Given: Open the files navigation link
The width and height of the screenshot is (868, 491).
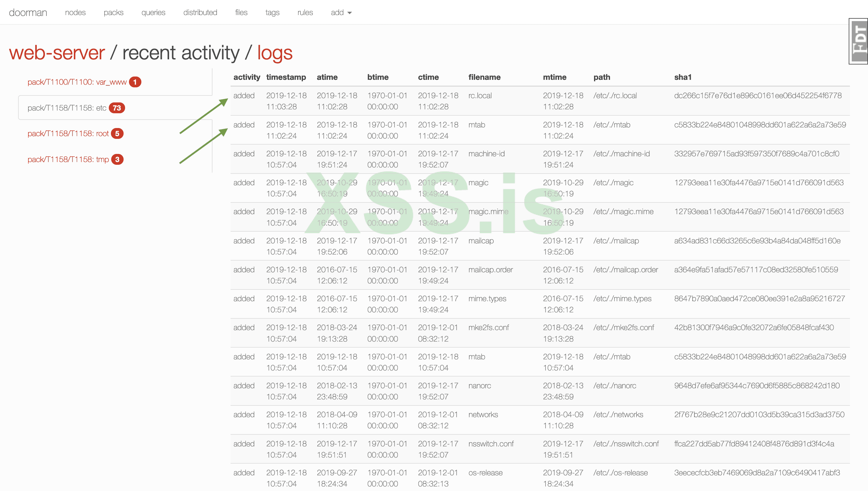Looking at the screenshot, I should point(241,12).
